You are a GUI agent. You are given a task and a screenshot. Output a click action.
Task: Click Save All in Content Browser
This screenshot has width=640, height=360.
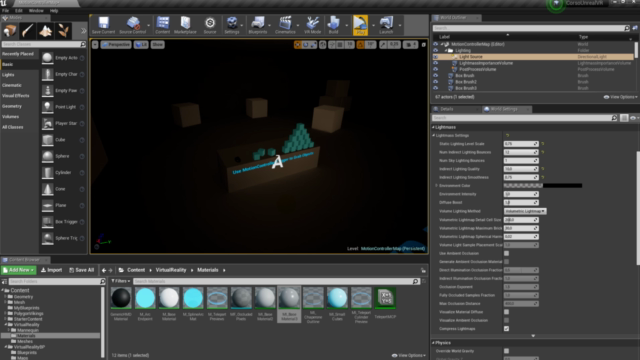82,270
